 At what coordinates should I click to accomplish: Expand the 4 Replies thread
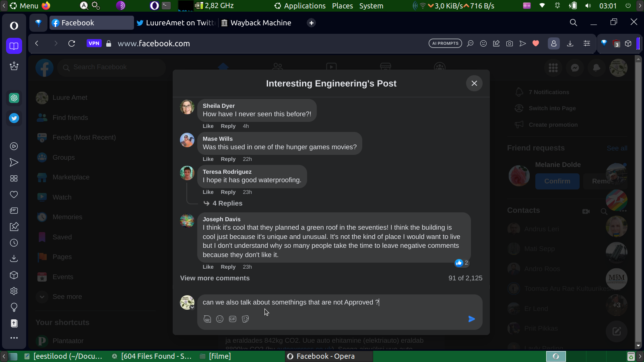click(227, 203)
